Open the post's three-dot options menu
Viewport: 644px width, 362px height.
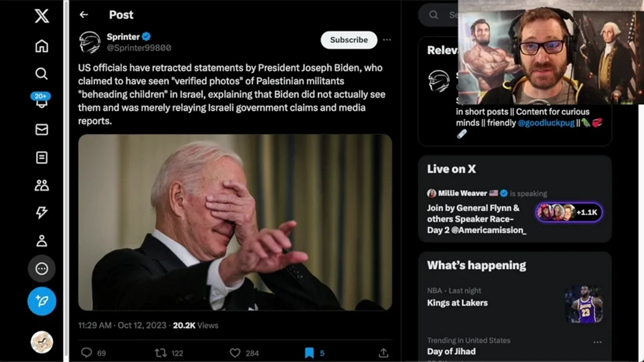click(x=387, y=40)
